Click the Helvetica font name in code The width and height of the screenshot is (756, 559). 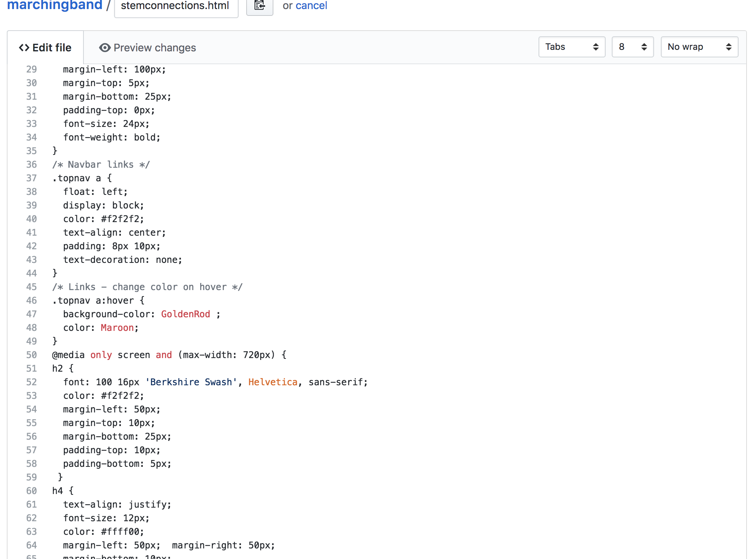pos(273,382)
